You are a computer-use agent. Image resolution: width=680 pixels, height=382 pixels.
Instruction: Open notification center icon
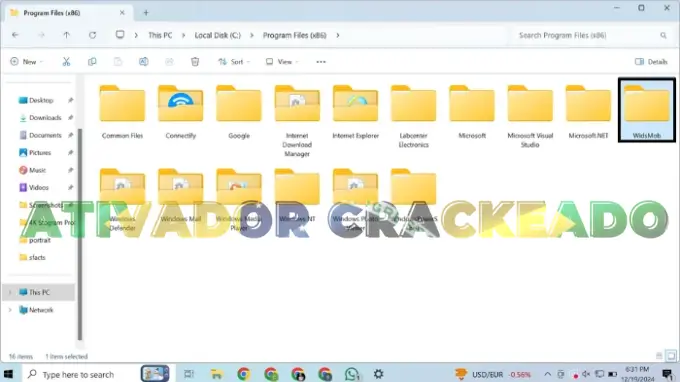(x=667, y=374)
